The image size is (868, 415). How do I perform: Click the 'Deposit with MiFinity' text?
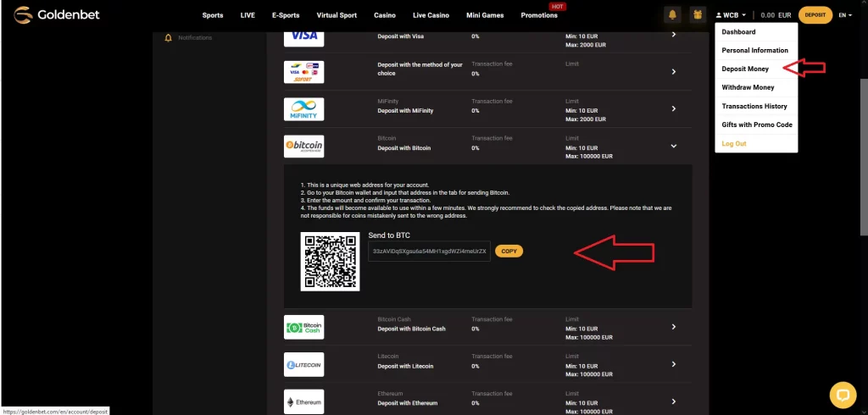pyautogui.click(x=405, y=111)
